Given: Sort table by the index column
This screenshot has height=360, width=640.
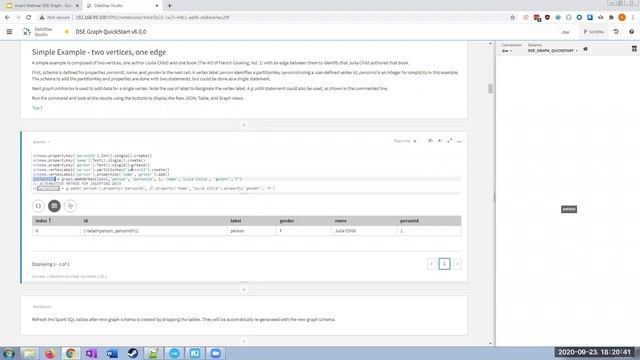Looking at the screenshot, I should 56,221.
